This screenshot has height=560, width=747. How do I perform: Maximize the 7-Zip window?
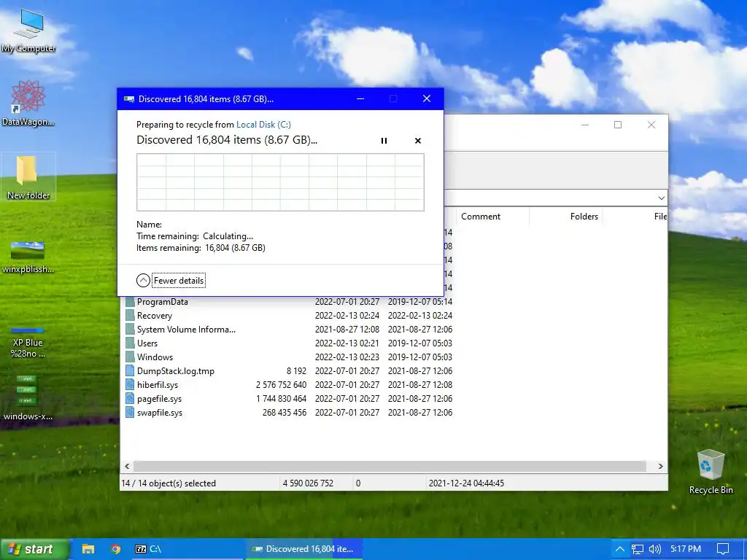(618, 125)
